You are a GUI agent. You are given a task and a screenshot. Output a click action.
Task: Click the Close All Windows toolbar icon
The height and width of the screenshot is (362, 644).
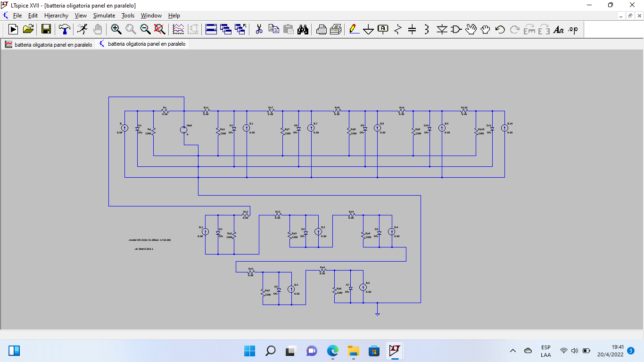coord(240,29)
